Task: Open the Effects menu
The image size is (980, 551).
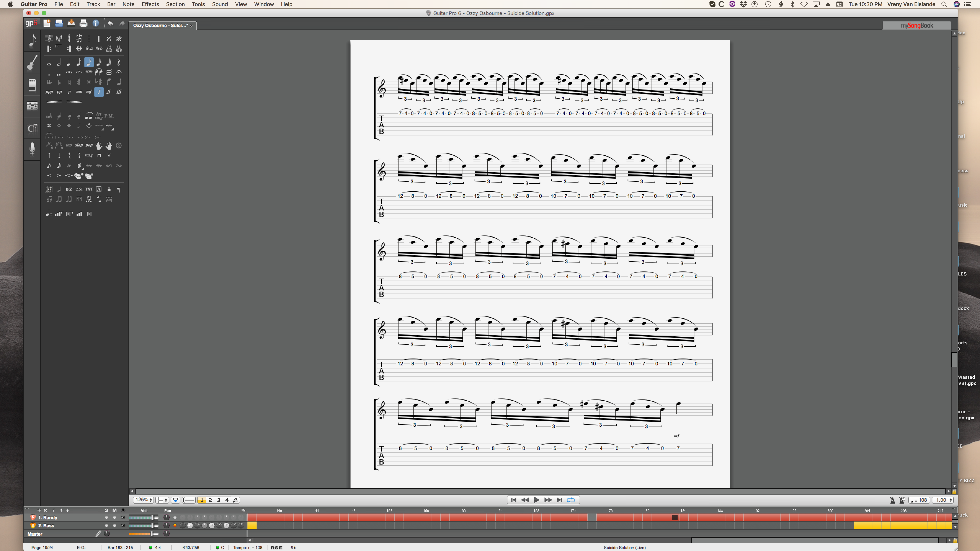Action: 150,4
